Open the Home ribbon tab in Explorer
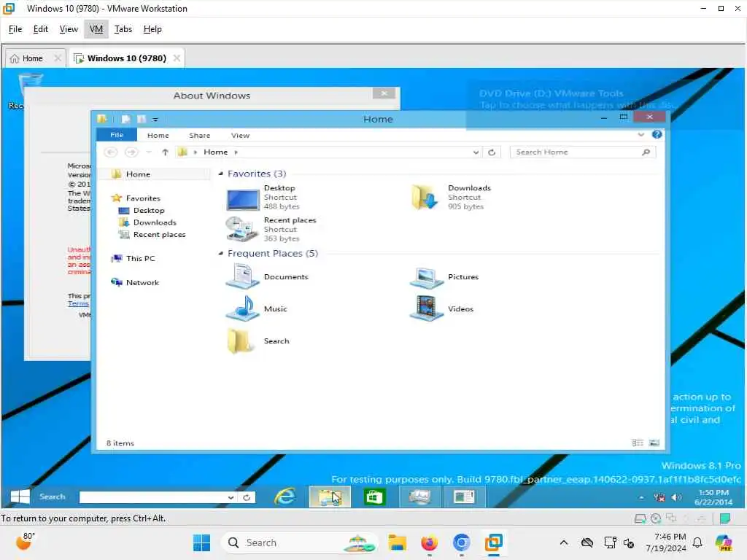Screen dimensions: 747x560 pyautogui.click(x=158, y=135)
